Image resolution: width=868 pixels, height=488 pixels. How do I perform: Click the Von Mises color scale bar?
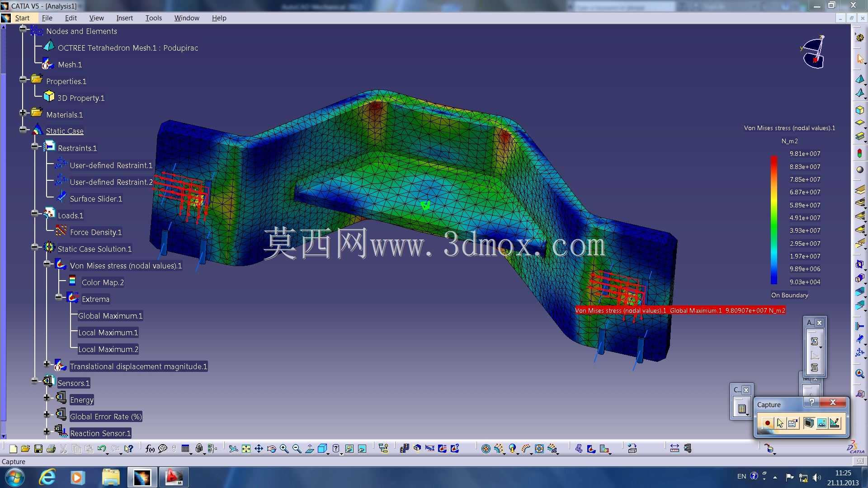click(774, 220)
